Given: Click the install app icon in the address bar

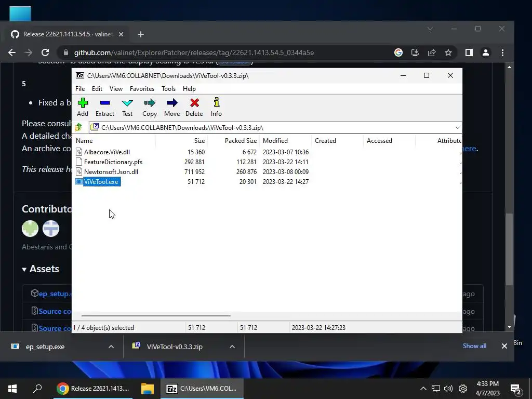Looking at the screenshot, I should click(x=415, y=52).
